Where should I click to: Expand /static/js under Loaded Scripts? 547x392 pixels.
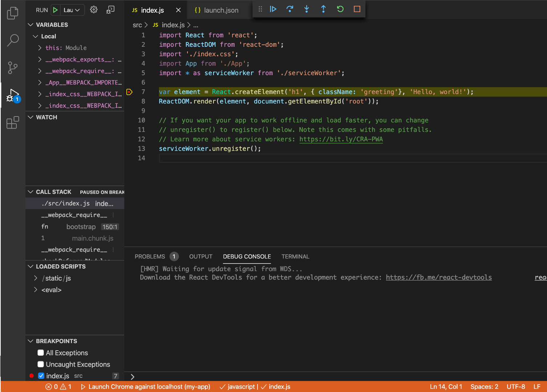(x=35, y=278)
